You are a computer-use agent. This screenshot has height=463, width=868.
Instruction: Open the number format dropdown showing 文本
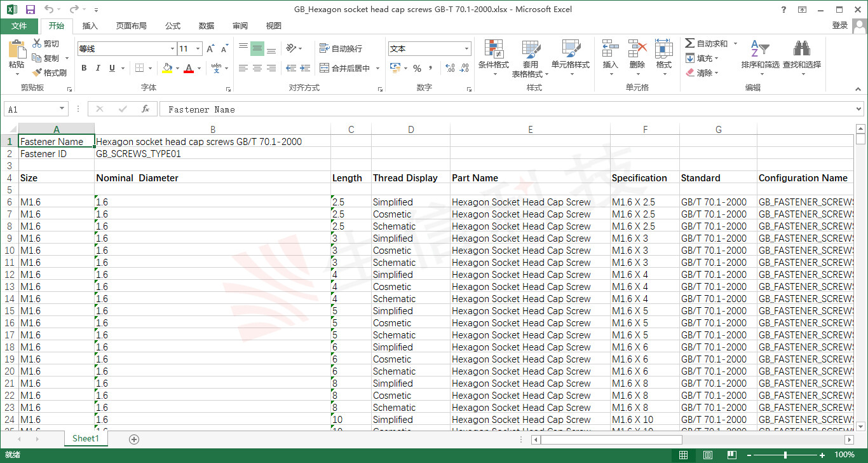click(x=466, y=49)
